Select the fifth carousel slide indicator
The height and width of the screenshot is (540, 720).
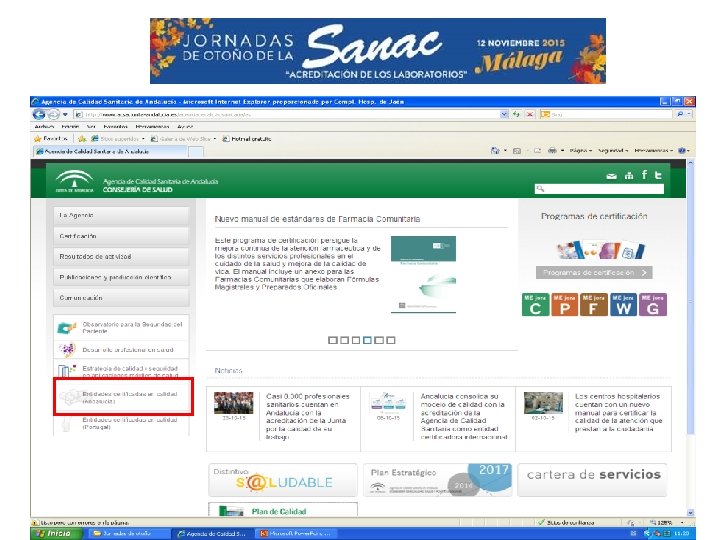point(379,340)
